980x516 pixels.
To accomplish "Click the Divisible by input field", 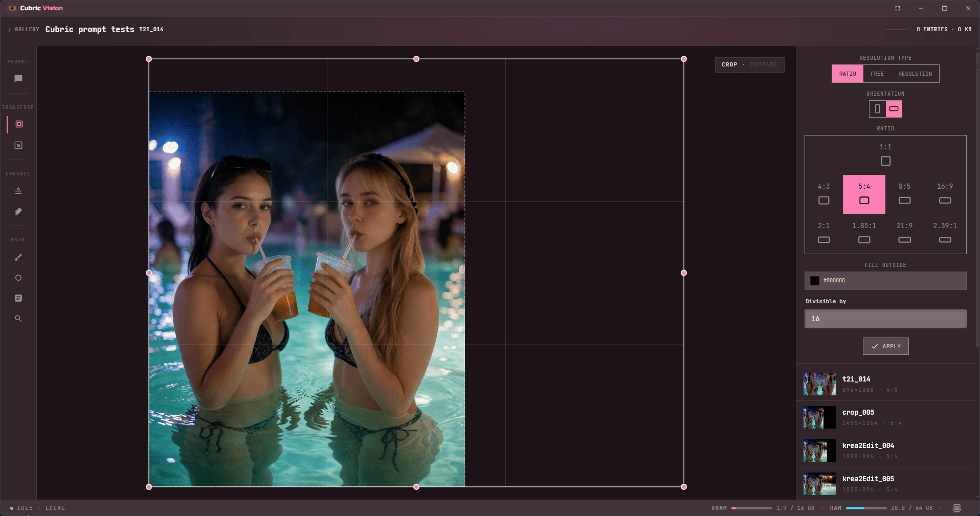I will coord(885,319).
